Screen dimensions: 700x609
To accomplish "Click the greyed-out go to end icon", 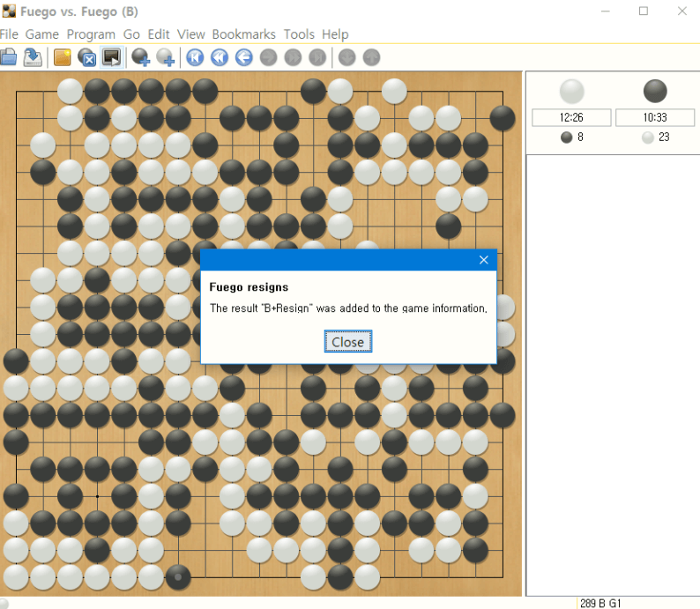I will pos(317,57).
